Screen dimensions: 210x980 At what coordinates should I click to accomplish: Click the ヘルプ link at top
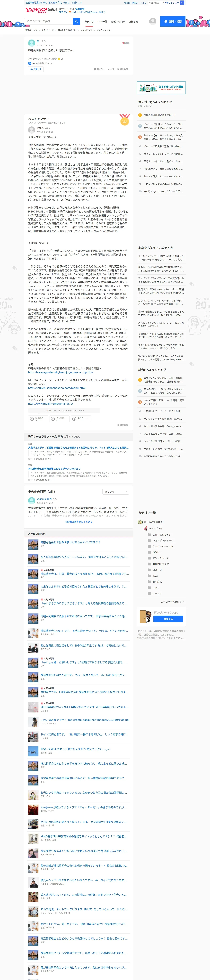[x=143, y=3]
